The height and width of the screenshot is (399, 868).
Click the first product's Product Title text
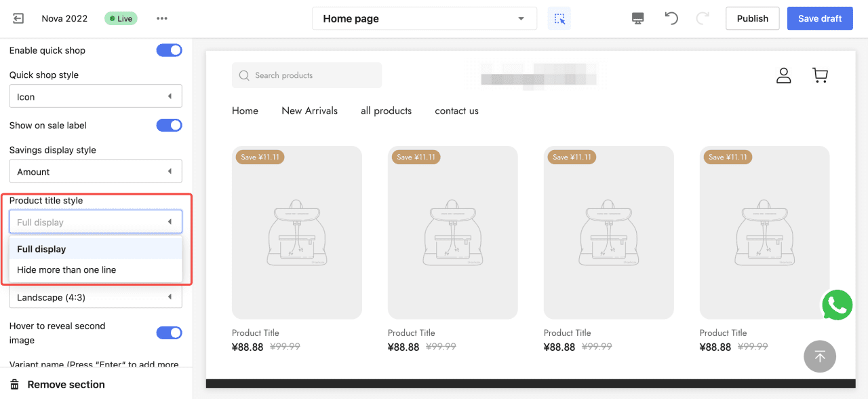pyautogui.click(x=256, y=332)
